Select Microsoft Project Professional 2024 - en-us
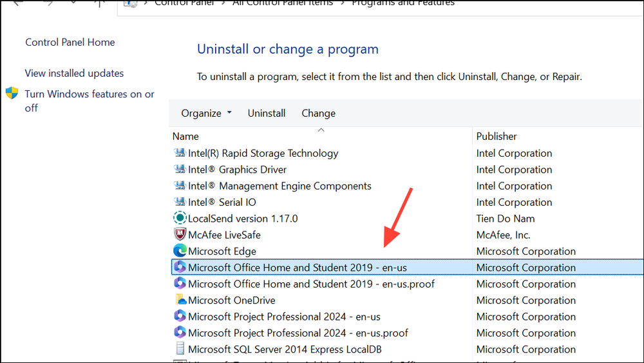Screen dimensions: 644x363 [x=284, y=317]
